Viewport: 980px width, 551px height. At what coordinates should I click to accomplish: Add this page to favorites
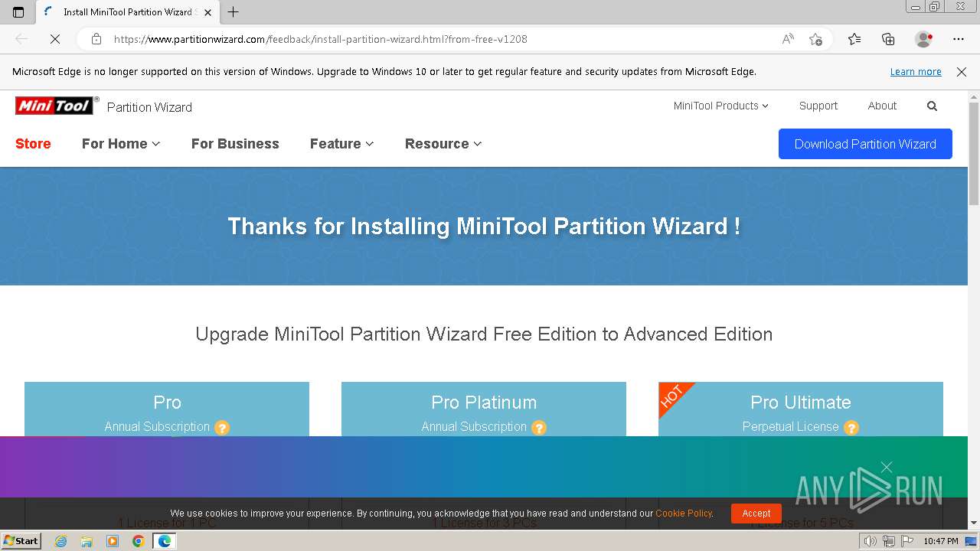tap(815, 39)
